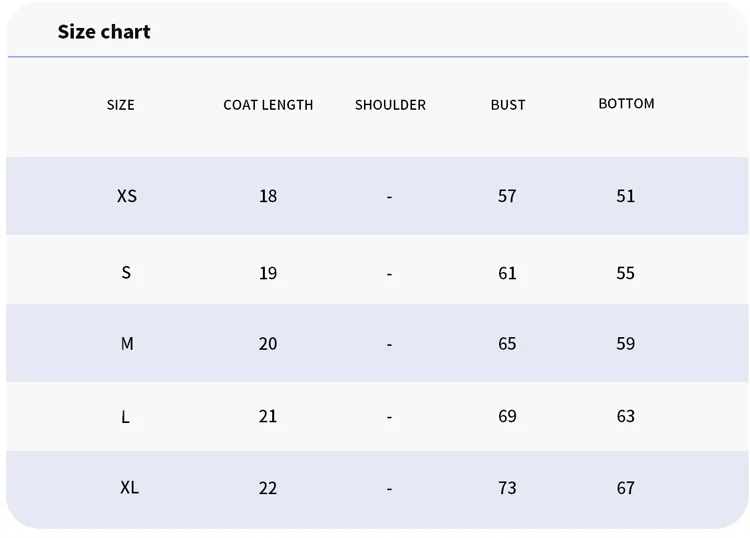This screenshot has width=750, height=538.
Task: Click bust value 65 for M
Action: point(507,343)
